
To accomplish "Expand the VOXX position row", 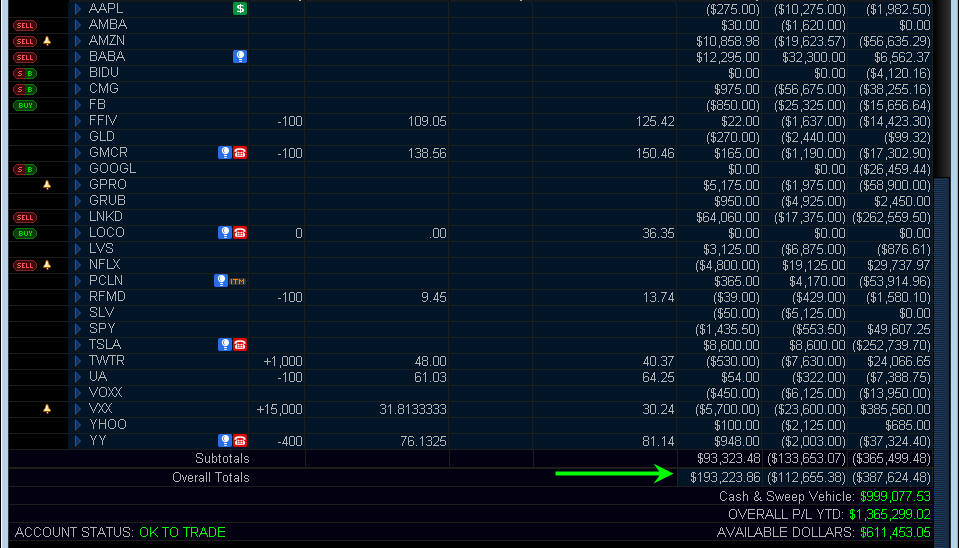I will pos(78,393).
